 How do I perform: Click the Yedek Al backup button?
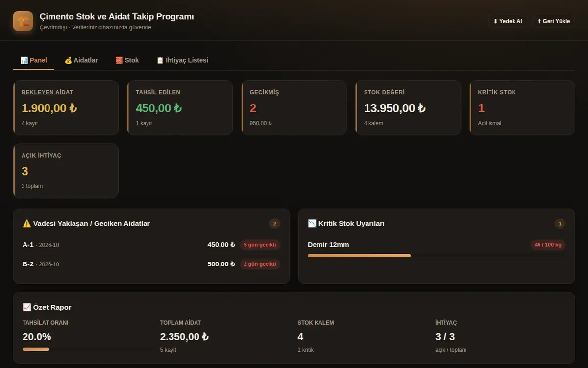(x=508, y=21)
